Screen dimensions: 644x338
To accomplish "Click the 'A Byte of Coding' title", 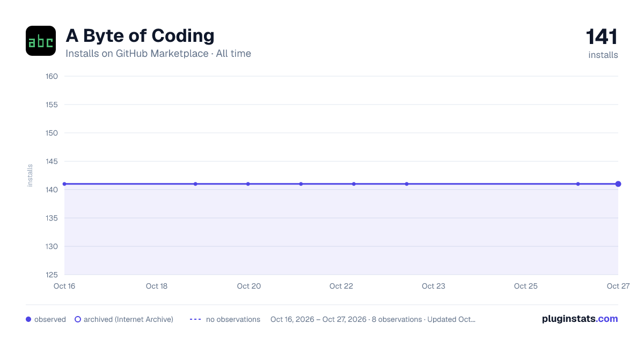I will (x=140, y=35).
